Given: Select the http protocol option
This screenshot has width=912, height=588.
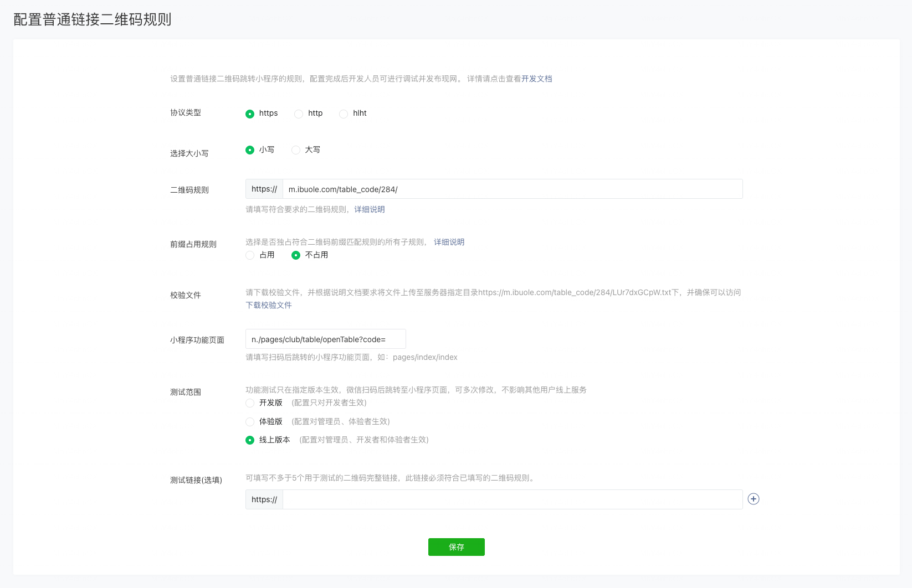Looking at the screenshot, I should 299,114.
